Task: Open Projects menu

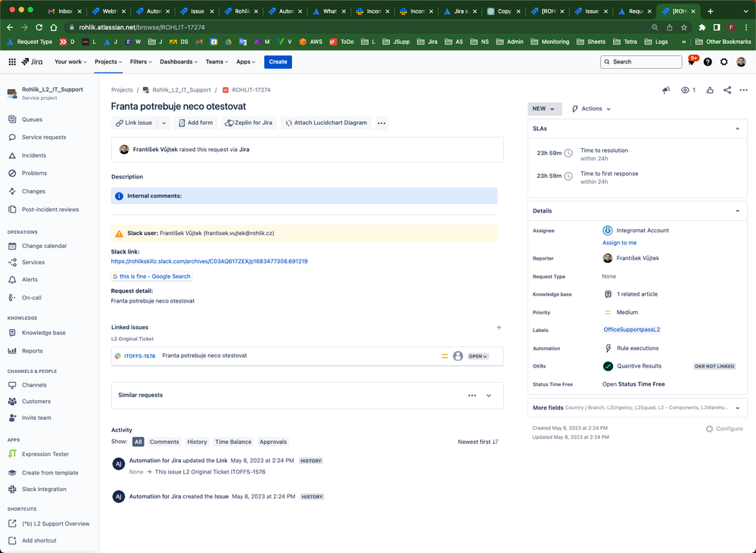Action: click(108, 62)
